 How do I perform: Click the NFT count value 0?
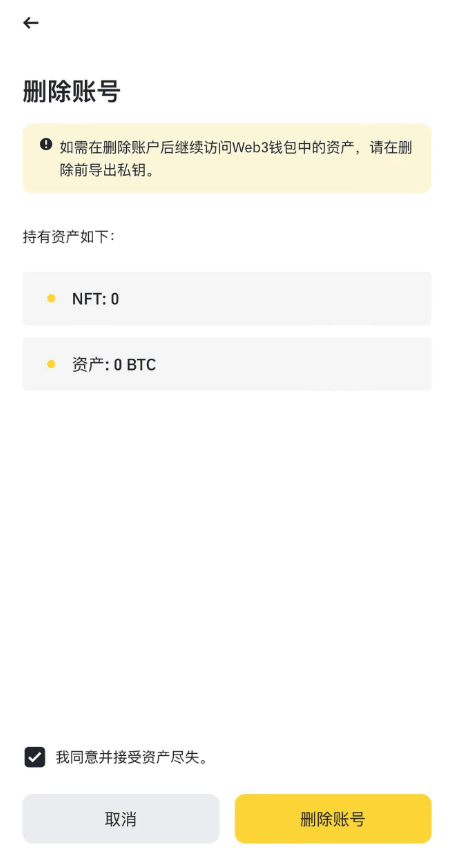coord(115,299)
